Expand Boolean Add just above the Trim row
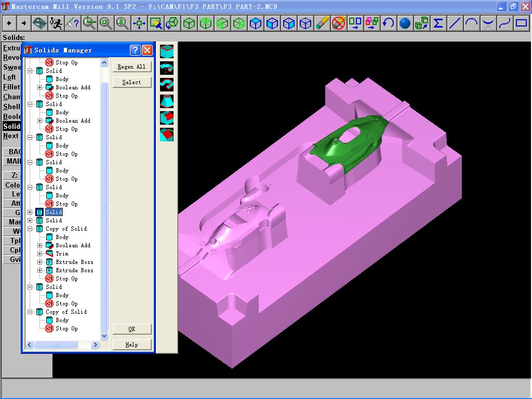532x399 pixels. [x=39, y=245]
